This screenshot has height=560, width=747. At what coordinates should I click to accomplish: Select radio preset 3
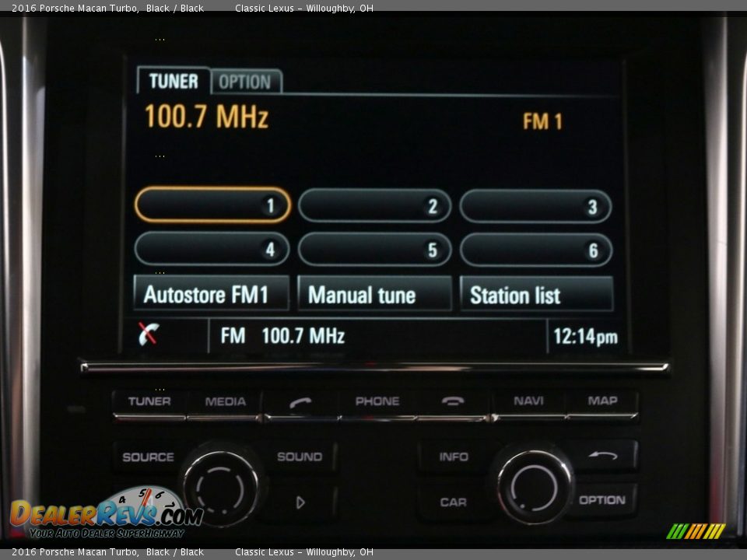(535, 206)
